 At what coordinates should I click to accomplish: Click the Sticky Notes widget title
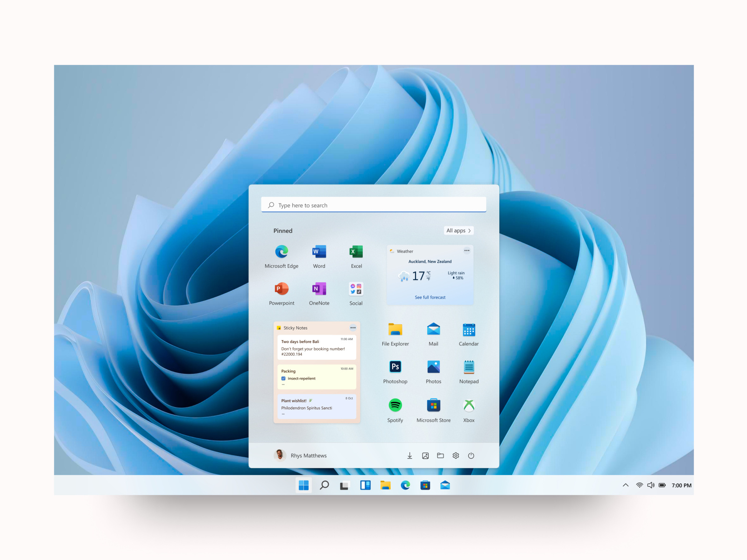296,328
